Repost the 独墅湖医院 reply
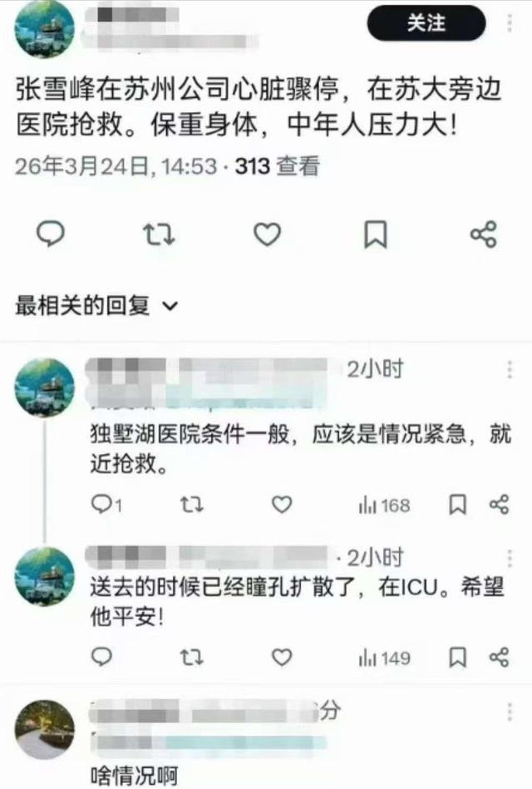 (192, 504)
